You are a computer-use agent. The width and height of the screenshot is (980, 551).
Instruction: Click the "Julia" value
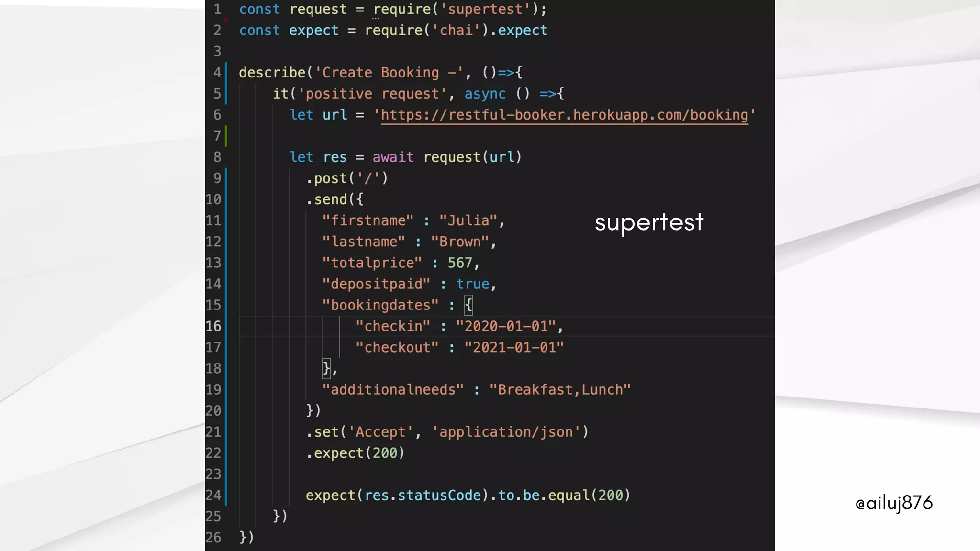click(x=468, y=220)
